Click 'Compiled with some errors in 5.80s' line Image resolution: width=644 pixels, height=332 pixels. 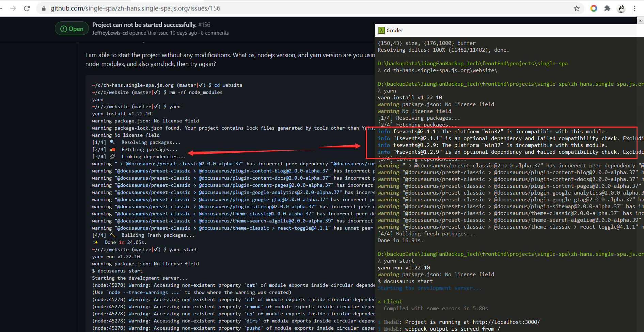[x=436, y=308]
